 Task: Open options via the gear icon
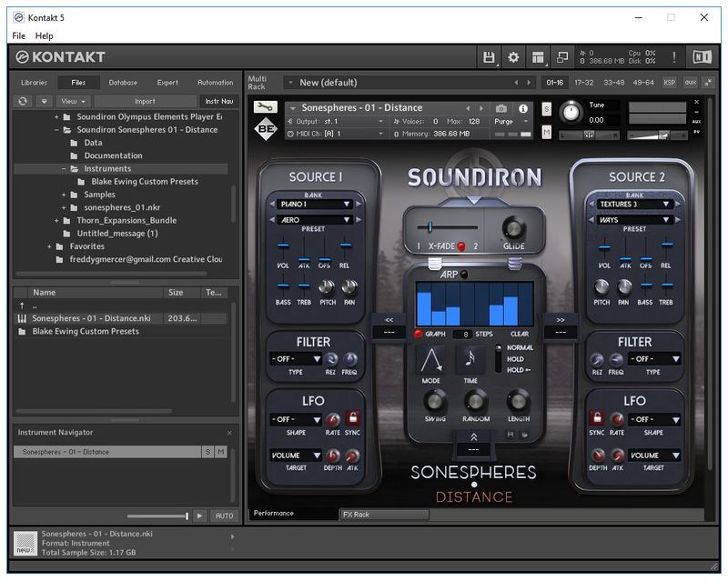click(513, 57)
